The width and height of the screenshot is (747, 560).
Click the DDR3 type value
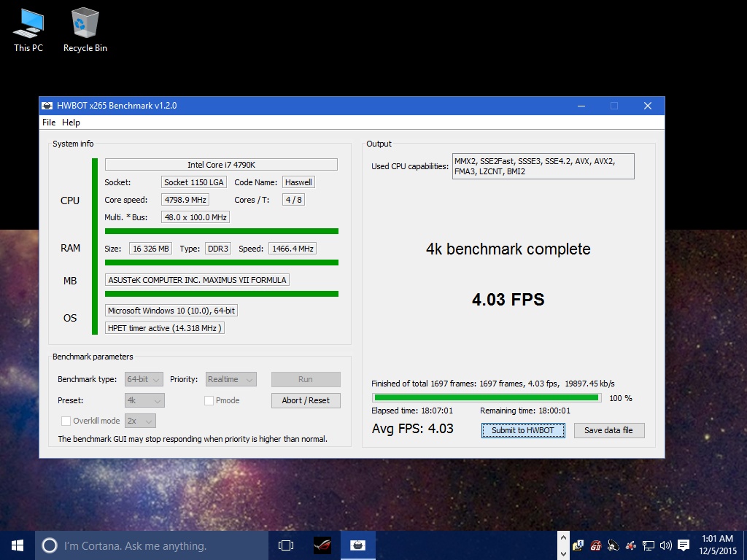tap(218, 249)
